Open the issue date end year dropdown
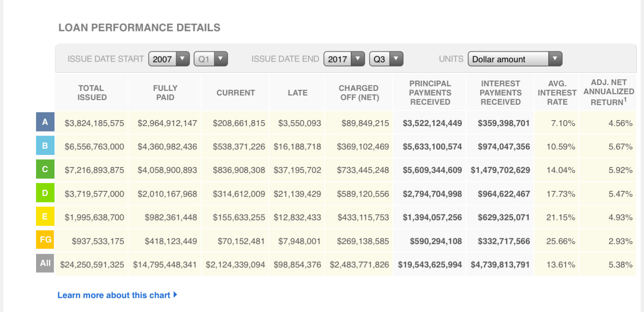This screenshot has width=644, height=312. 344,59
